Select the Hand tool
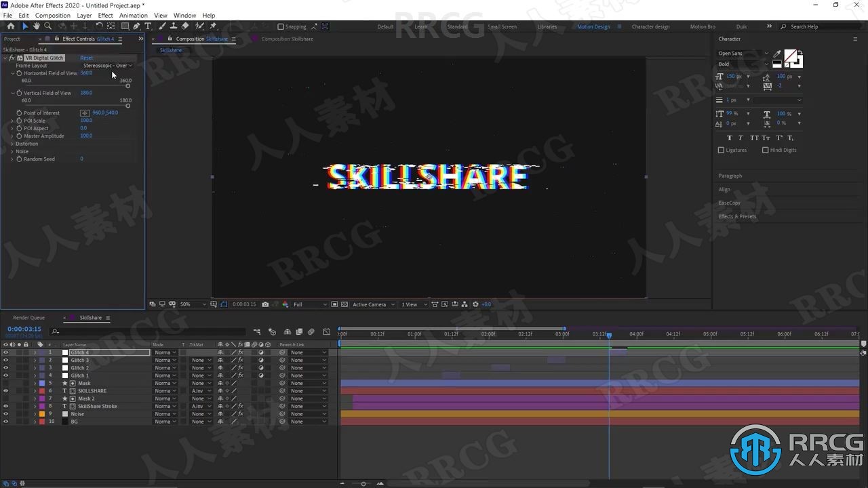 (x=37, y=26)
